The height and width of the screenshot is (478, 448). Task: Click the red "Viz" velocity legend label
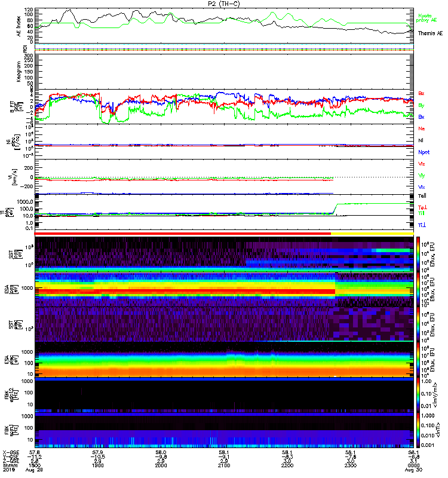pos(421,164)
